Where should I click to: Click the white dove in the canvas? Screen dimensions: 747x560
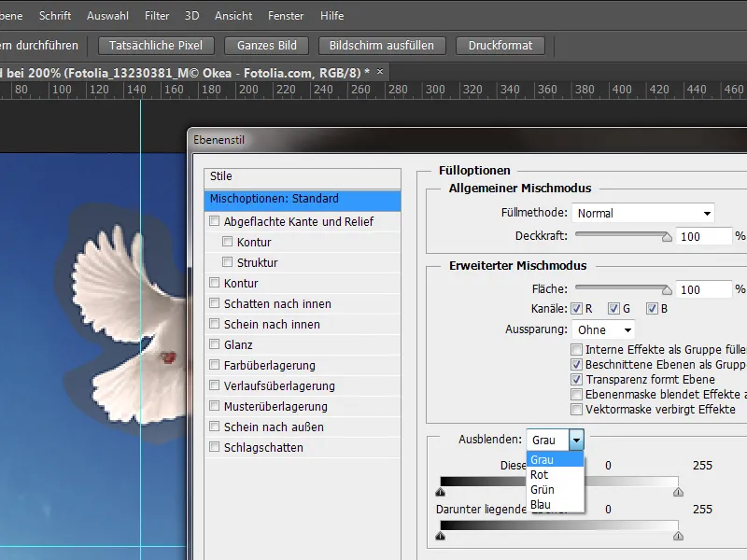click(x=129, y=324)
